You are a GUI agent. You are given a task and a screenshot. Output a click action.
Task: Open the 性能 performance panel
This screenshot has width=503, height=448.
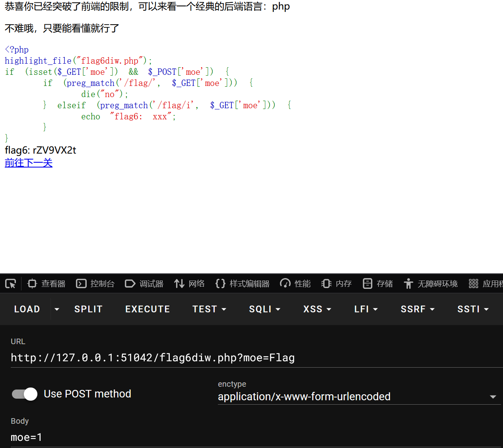tap(295, 283)
